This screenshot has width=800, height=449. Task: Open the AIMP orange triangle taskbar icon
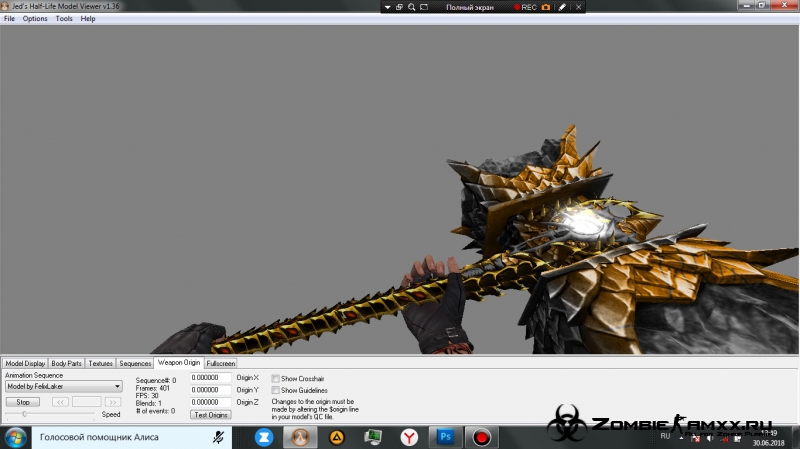pos(337,437)
